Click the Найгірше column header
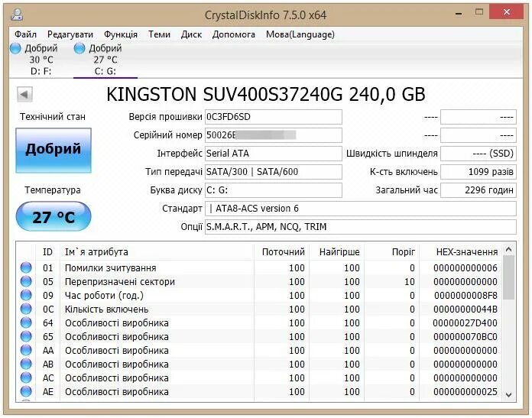Image resolution: width=532 pixels, height=418 pixels. click(336, 251)
